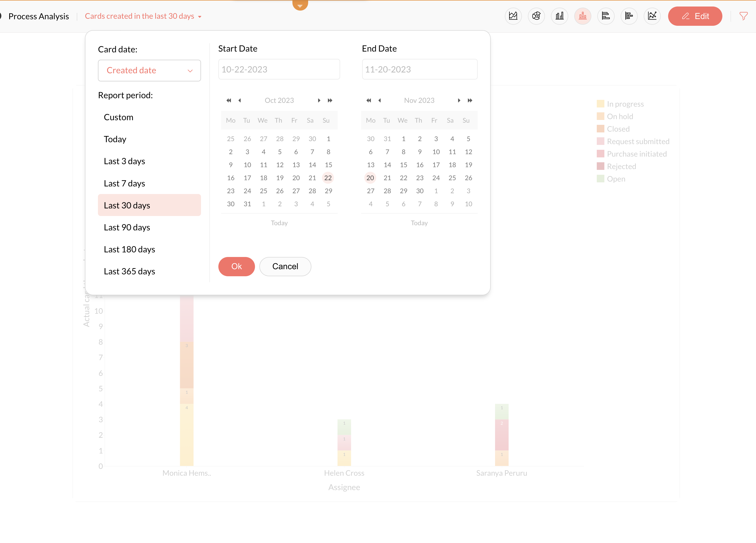Pick the horizontal bar chart icon
Viewport: 756px width, 543px height.
pyautogui.click(x=606, y=16)
